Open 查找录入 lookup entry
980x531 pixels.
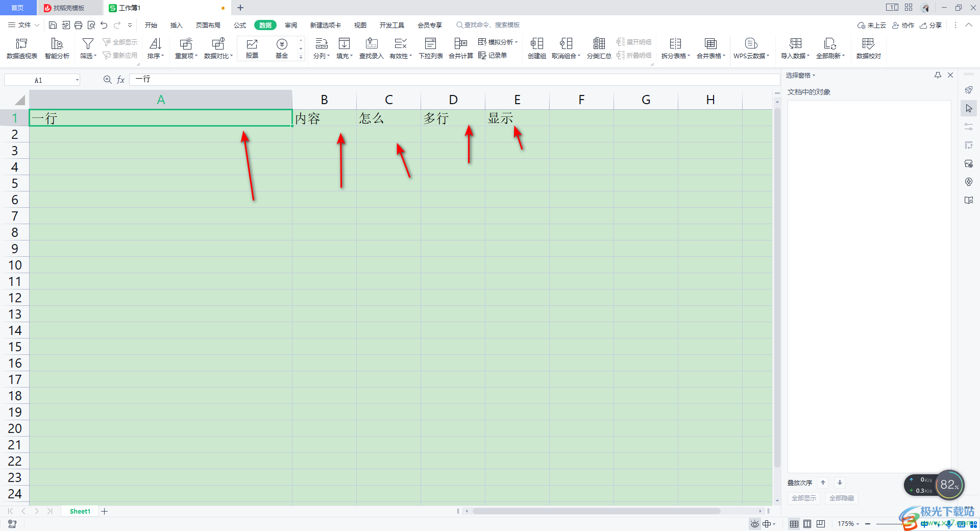372,49
